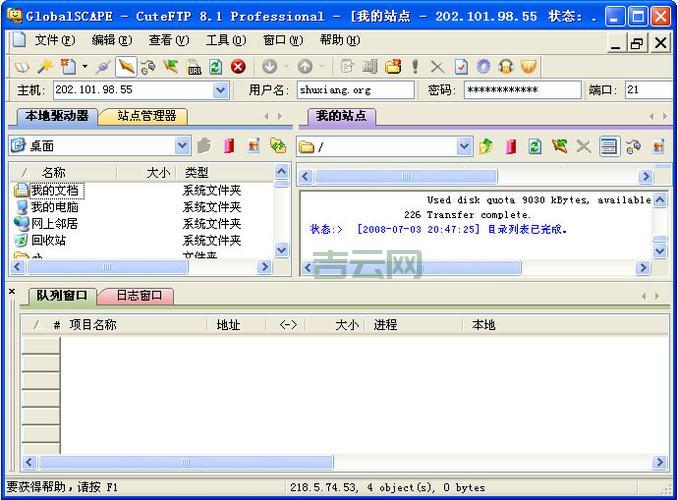Viewport: 678px width, 500px height.
Task: Open the 编辑(E) menu
Action: pyautogui.click(x=112, y=40)
